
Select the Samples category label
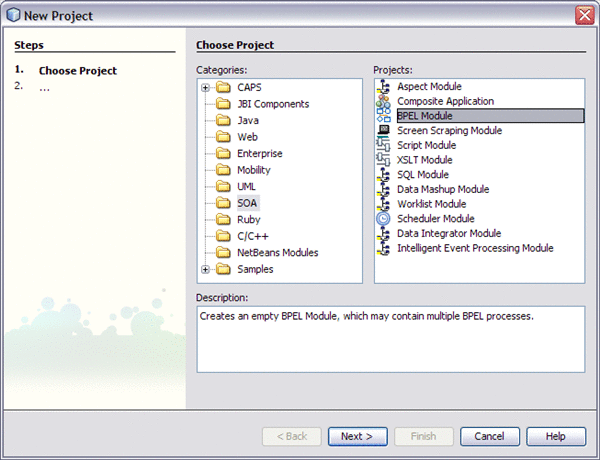coord(255,269)
